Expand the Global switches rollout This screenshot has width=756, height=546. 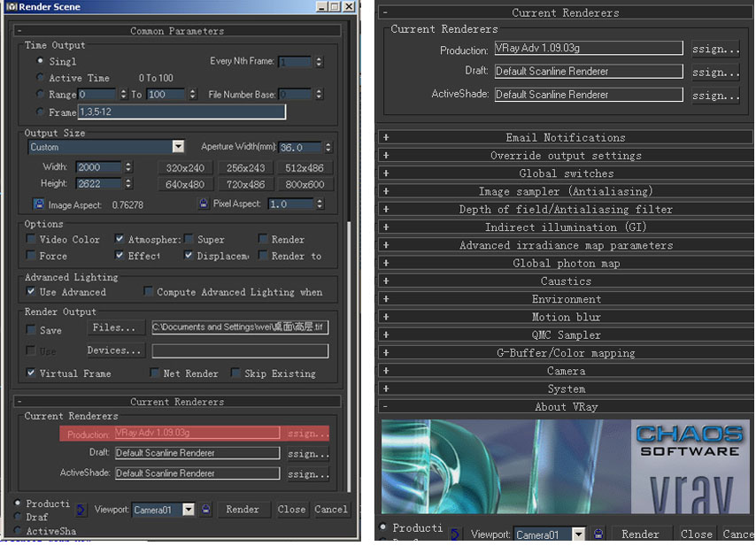click(566, 173)
